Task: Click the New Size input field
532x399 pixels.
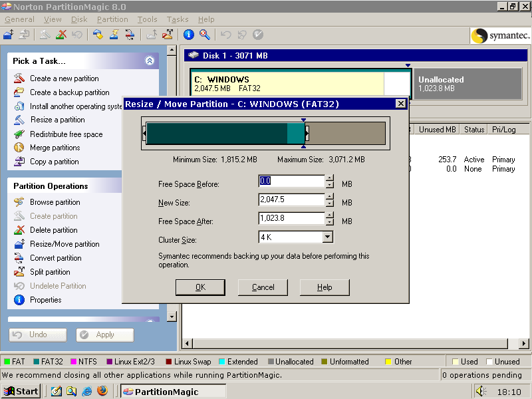Action: point(292,199)
